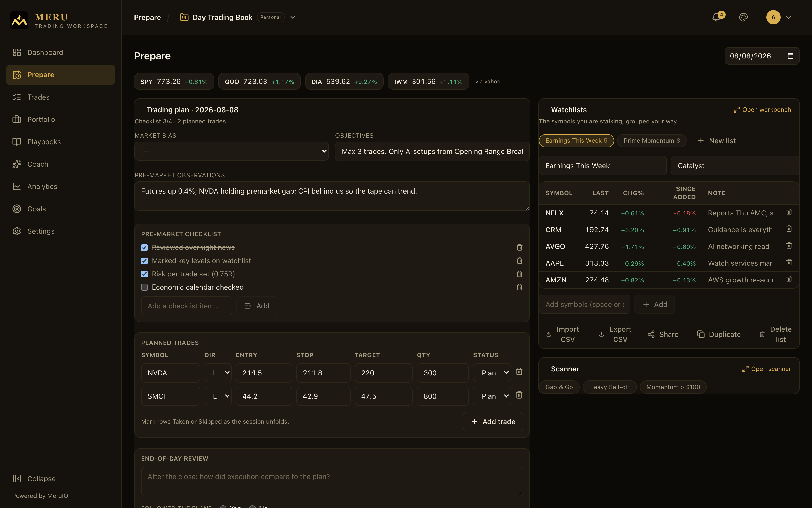The height and width of the screenshot is (508, 812).
Task: Click the 'Add a checklist item' field
Action: pyautogui.click(x=187, y=306)
